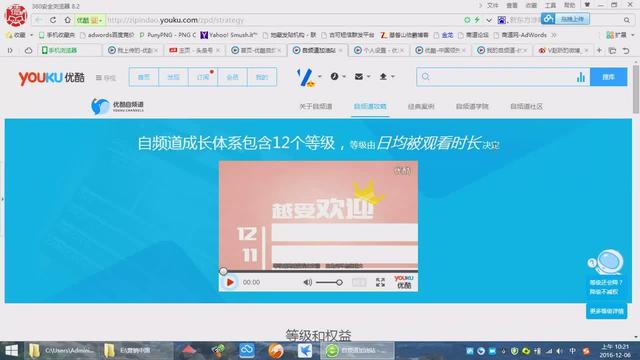The image size is (640, 360).
Task: Open a new tab with the plus icon
Action: [x=599, y=50]
